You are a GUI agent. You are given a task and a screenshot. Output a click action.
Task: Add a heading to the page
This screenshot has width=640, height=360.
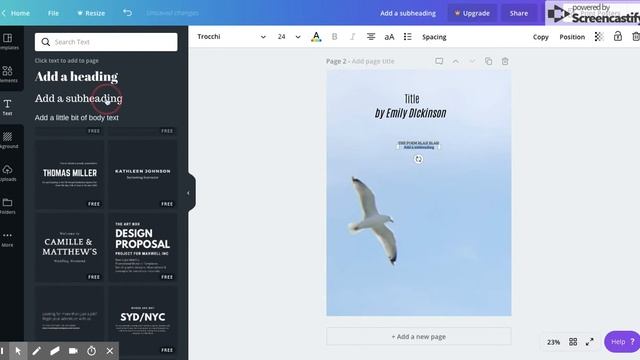[76, 77]
